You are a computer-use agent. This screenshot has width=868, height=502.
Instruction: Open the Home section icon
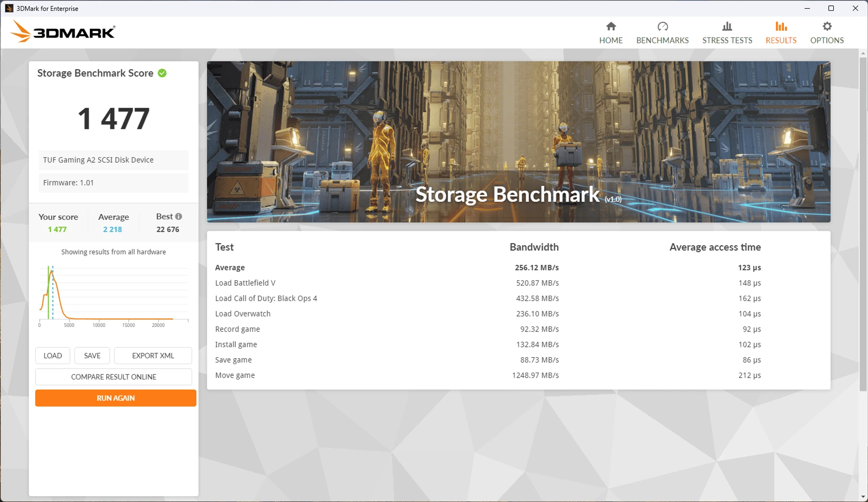[x=611, y=26]
